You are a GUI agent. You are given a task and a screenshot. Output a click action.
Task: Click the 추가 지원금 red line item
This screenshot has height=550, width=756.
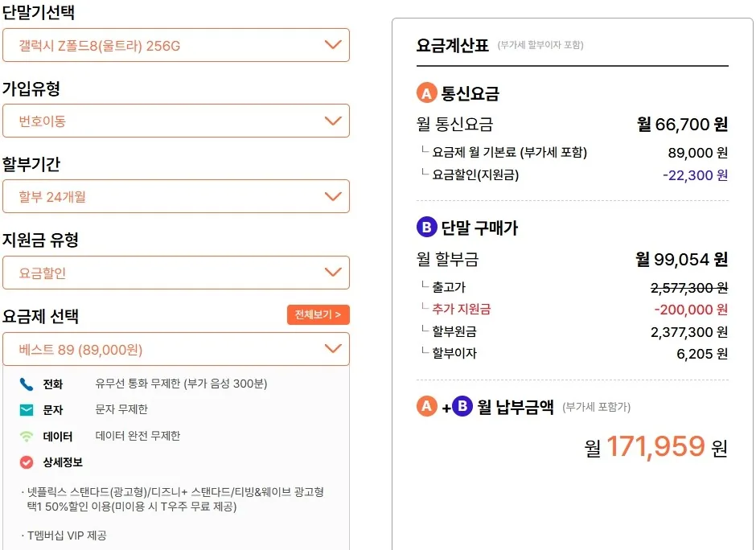pyautogui.click(x=573, y=310)
